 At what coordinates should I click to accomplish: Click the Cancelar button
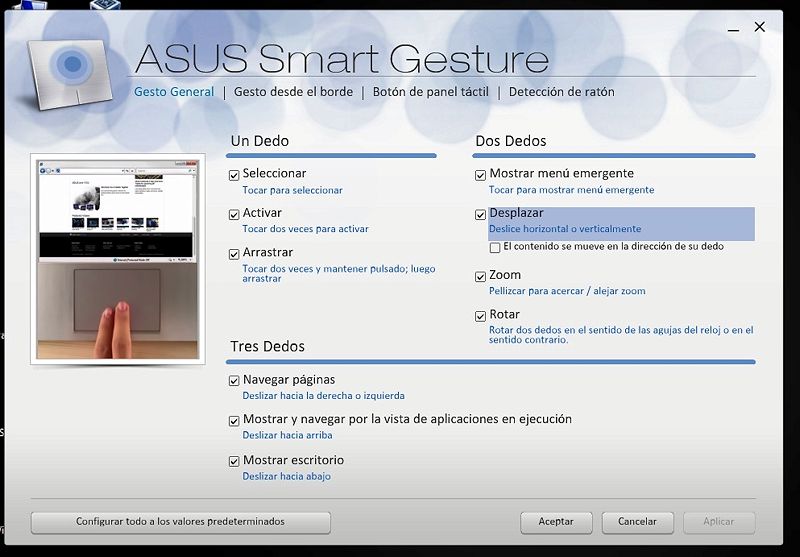(638, 522)
